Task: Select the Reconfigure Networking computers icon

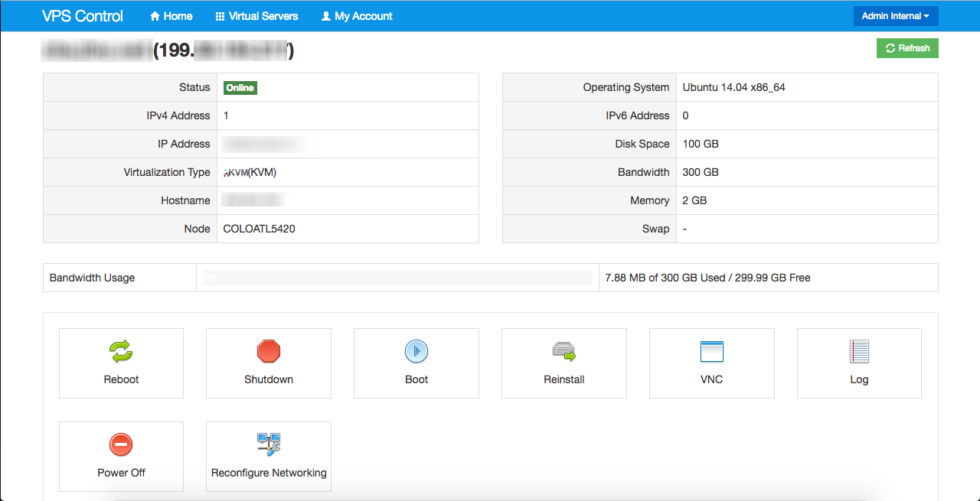Action: click(x=269, y=444)
